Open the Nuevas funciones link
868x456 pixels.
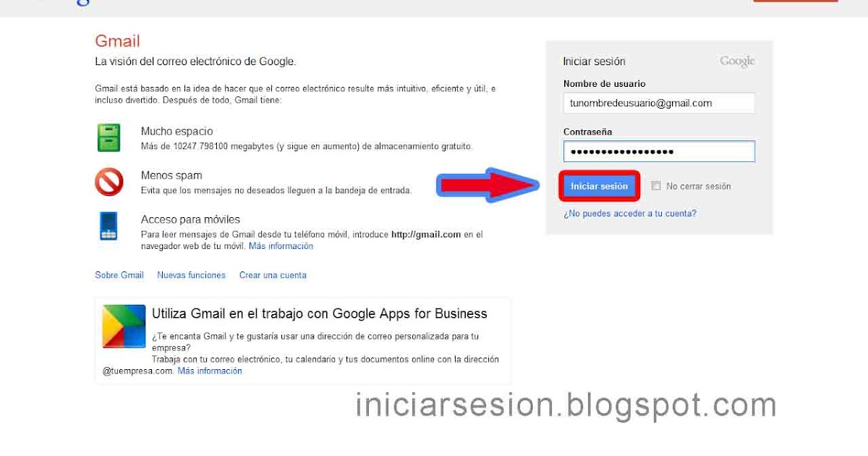pos(191,275)
